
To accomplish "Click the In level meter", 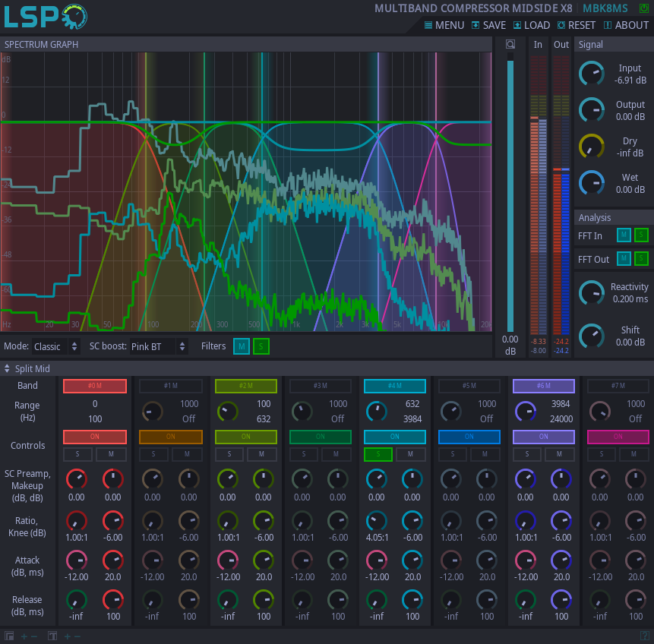I will (538, 194).
